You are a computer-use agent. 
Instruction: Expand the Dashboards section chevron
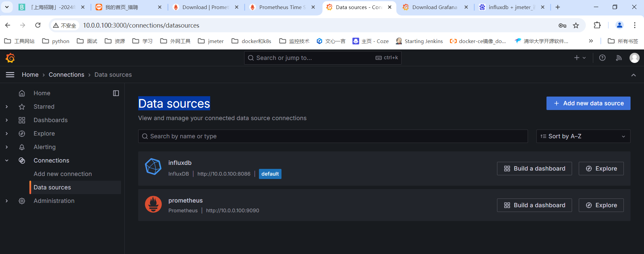[7, 120]
